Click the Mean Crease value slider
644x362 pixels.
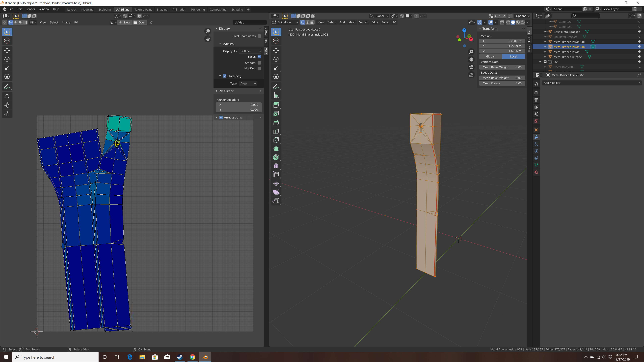pos(502,83)
